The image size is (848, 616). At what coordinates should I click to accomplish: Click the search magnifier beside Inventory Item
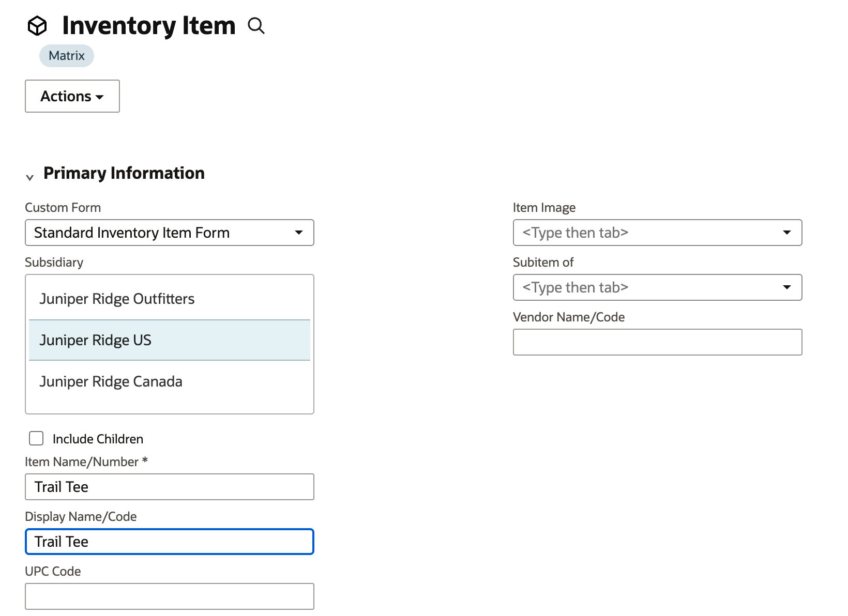pos(256,25)
